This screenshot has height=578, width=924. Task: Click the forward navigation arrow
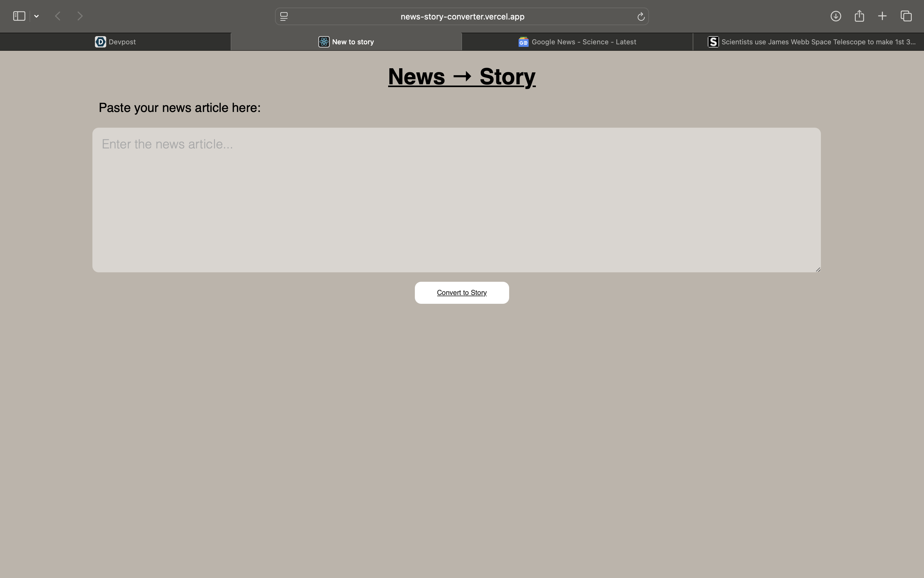[80, 16]
